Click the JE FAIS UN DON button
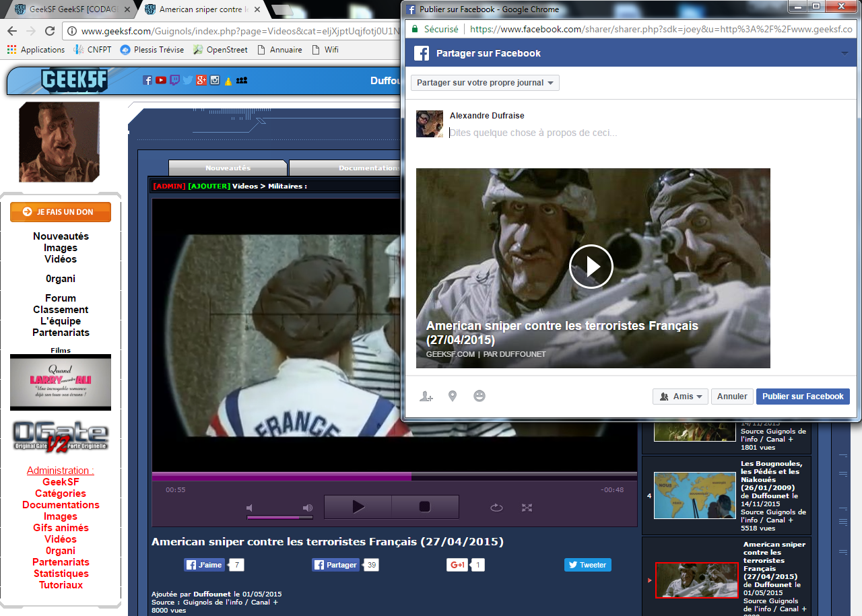 click(x=61, y=212)
